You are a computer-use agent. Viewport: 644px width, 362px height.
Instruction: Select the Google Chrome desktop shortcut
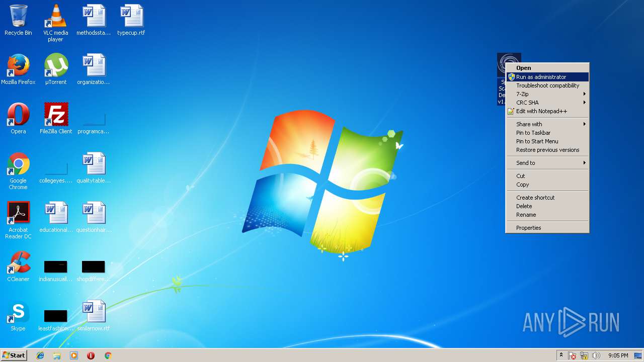(18, 171)
